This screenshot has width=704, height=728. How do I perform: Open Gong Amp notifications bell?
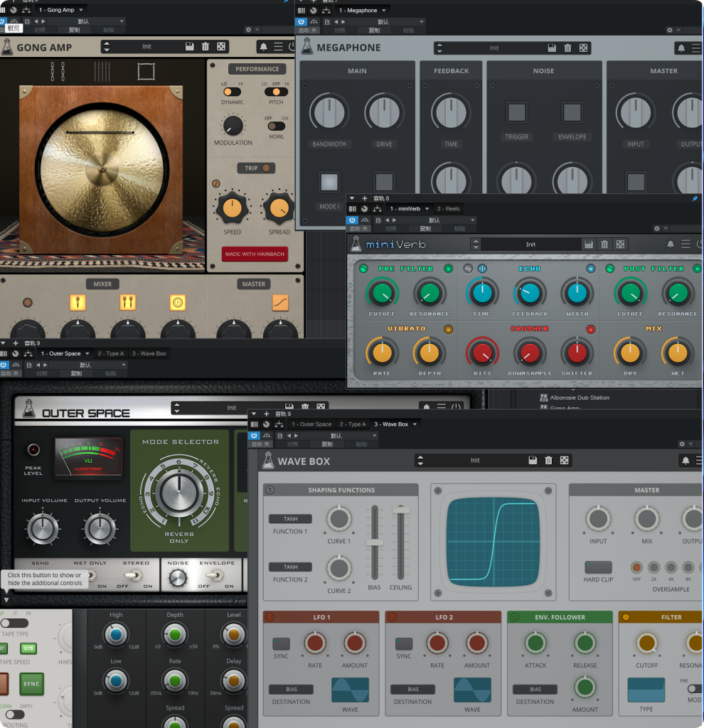[x=263, y=46]
